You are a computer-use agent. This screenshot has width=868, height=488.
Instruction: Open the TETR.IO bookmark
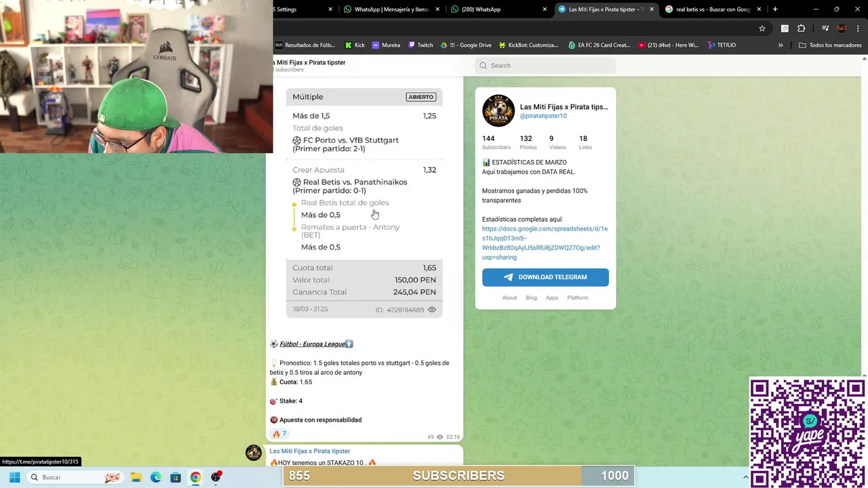pyautogui.click(x=722, y=45)
